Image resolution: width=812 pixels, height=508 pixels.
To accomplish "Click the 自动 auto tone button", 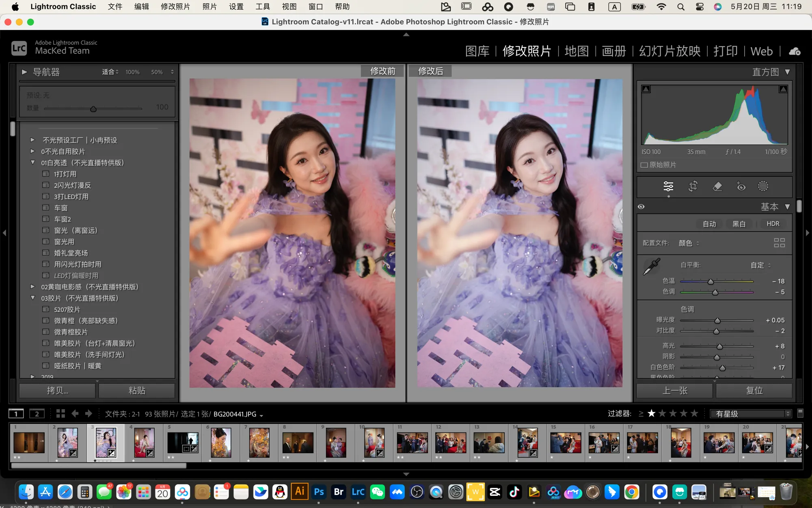I will tap(709, 224).
